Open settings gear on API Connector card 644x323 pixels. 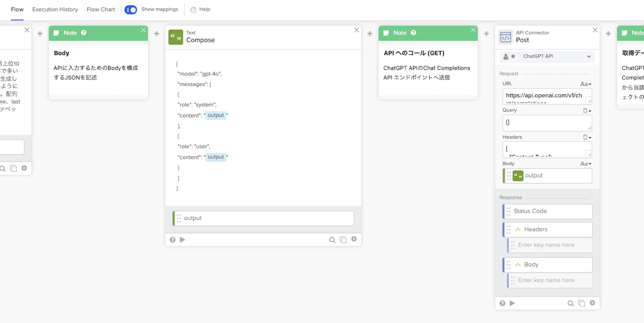592,303
